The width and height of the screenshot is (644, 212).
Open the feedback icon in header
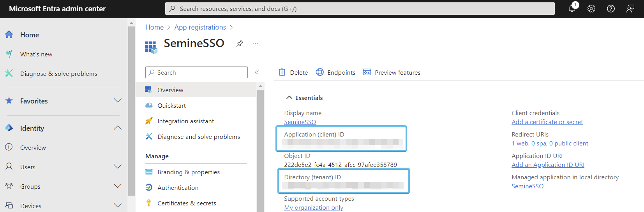coord(630,9)
